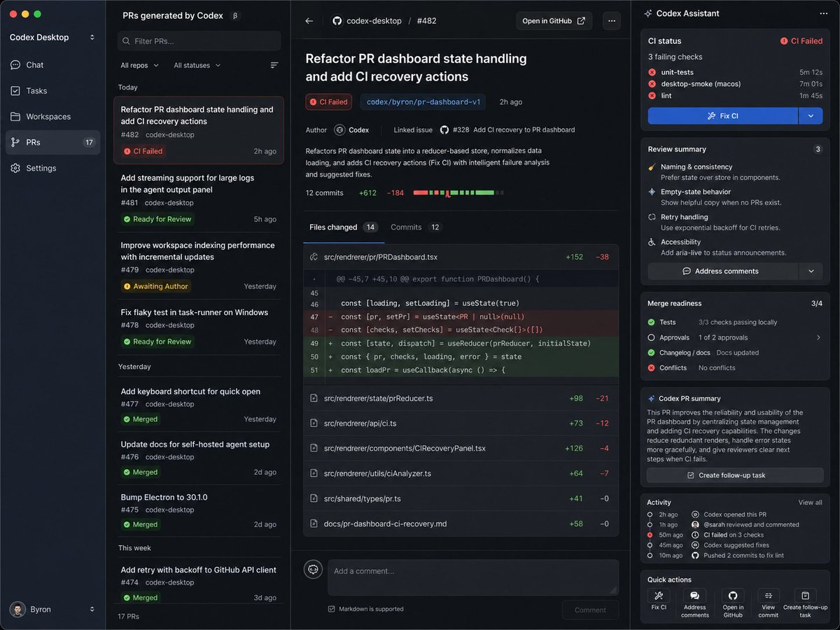
Task: Click the codex/byron/pr-dashboard-v1 branch chip
Action: click(423, 102)
